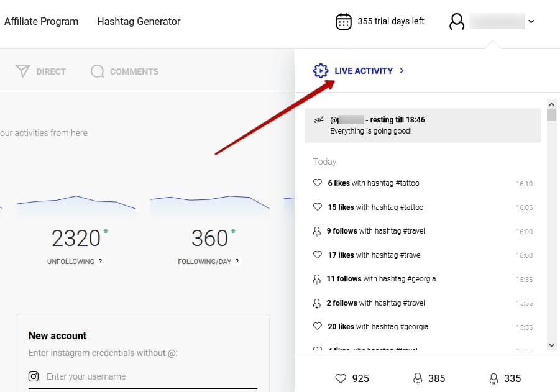
Task: Click the Instagram icon in username field
Action: 34,376
